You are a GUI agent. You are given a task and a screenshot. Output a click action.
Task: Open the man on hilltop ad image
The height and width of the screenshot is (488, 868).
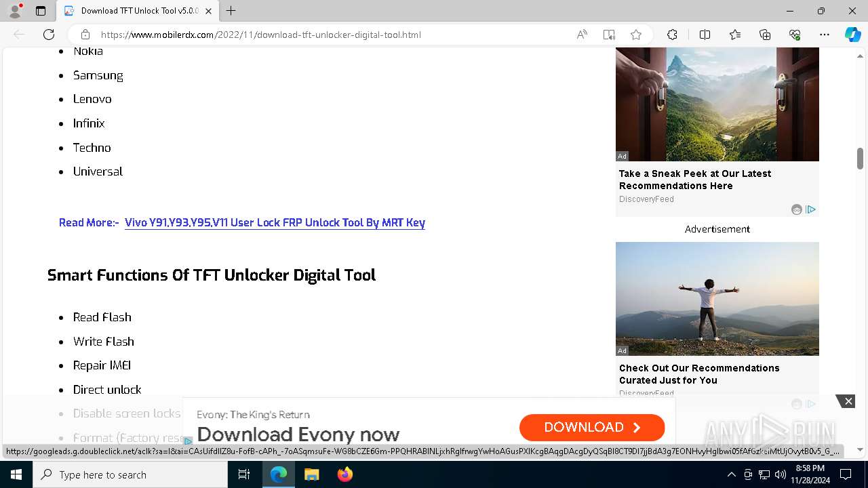pyautogui.click(x=717, y=299)
